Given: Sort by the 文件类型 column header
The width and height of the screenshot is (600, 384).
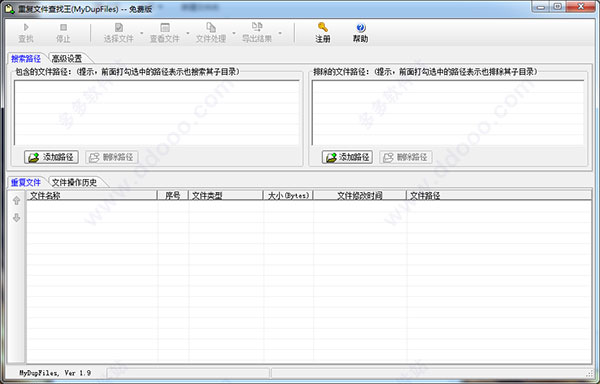Looking at the screenshot, I should pos(226,195).
